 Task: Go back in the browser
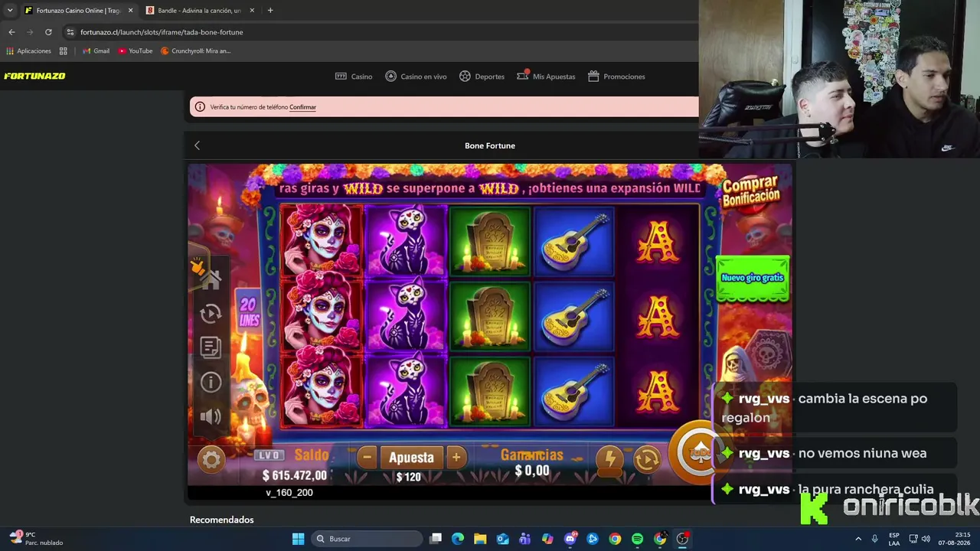(x=11, y=32)
